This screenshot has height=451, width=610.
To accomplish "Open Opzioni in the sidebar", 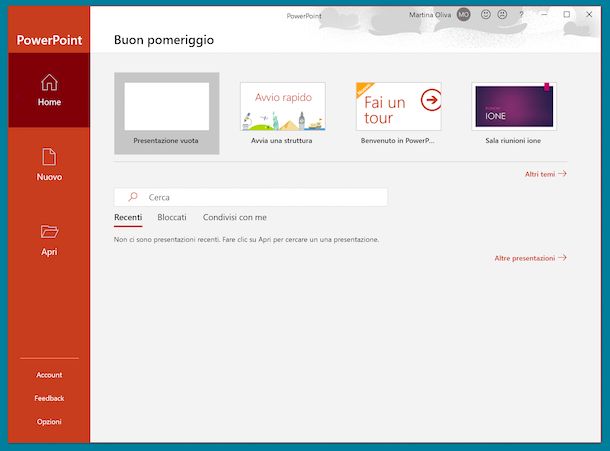I will [49, 421].
